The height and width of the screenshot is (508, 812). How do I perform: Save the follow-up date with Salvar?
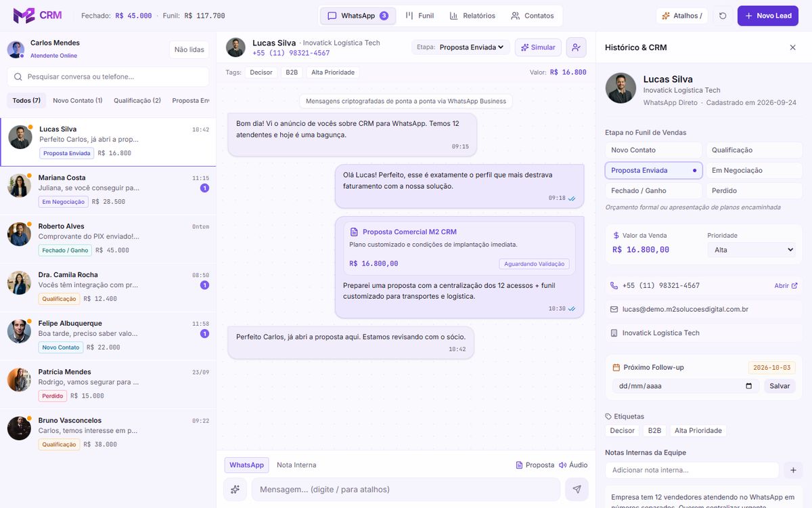pos(780,386)
